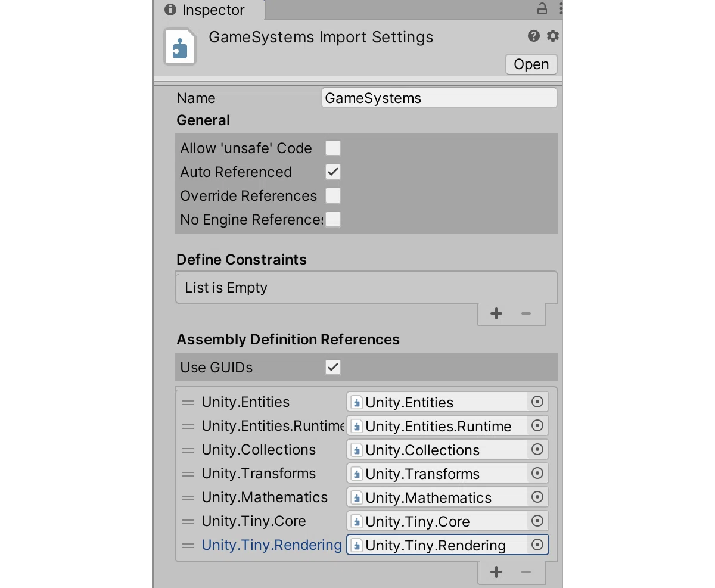
Task: Grab drag handle of Unity.Entities row
Action: pyautogui.click(x=188, y=403)
